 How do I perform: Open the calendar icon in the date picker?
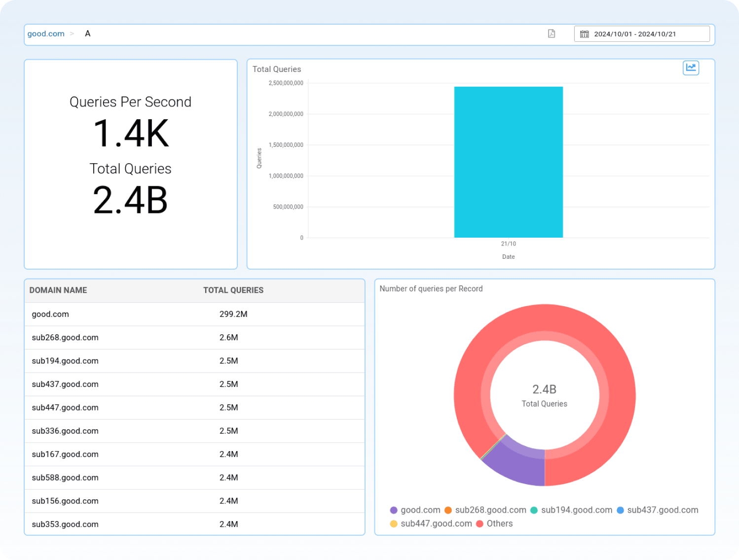pos(585,34)
